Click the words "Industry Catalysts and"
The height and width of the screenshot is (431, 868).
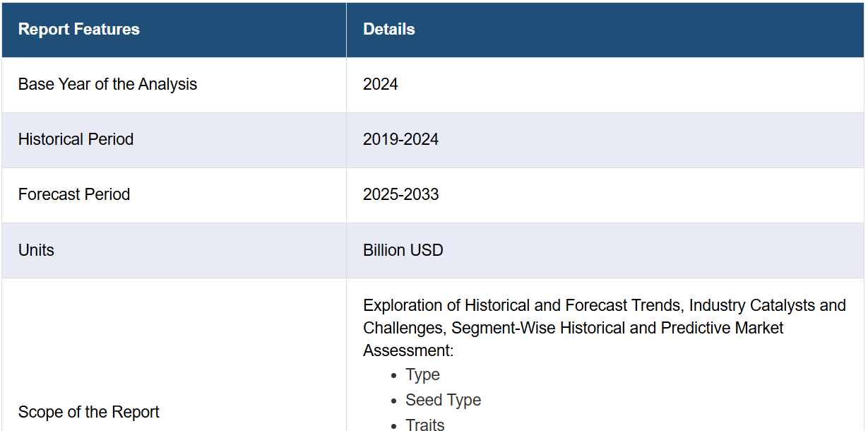tap(767, 306)
